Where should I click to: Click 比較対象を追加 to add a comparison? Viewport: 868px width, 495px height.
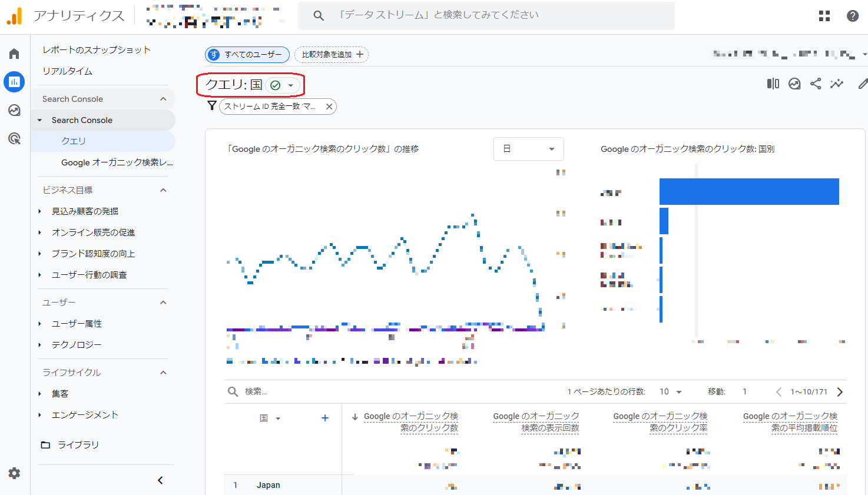click(x=331, y=54)
